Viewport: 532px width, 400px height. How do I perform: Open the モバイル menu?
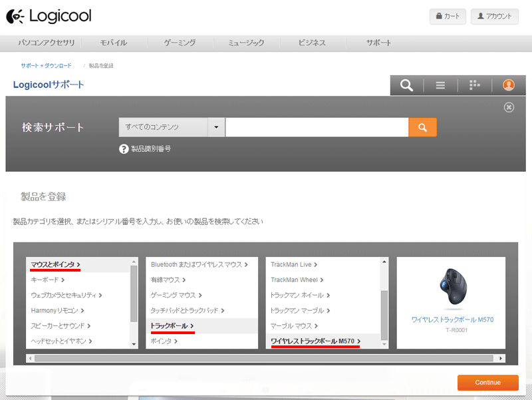coord(113,43)
